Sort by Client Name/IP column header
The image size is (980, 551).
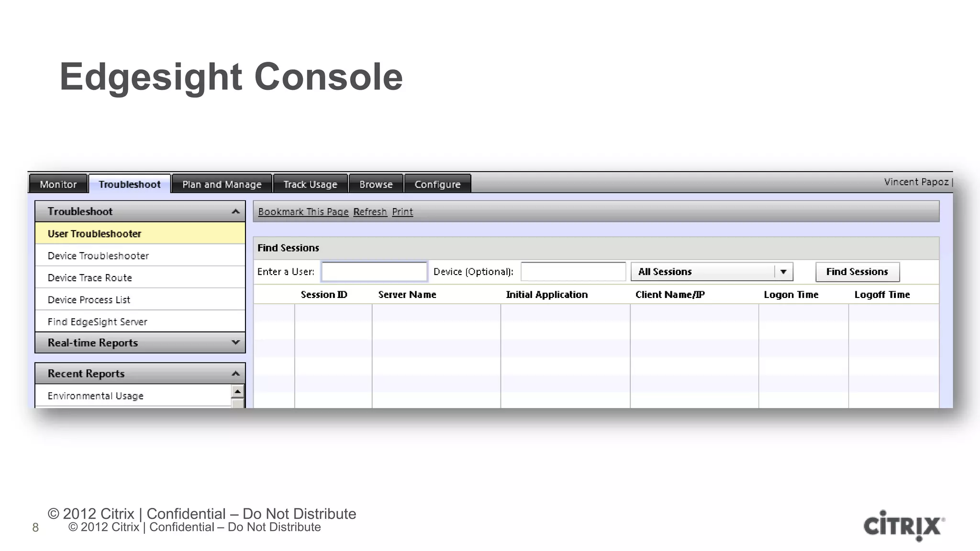(670, 295)
